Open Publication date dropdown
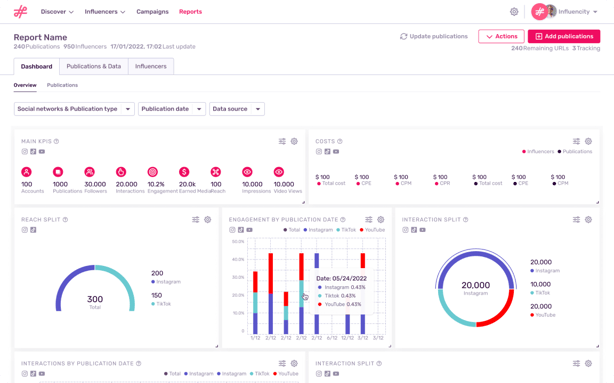This screenshot has height=383, width=614. [172, 109]
